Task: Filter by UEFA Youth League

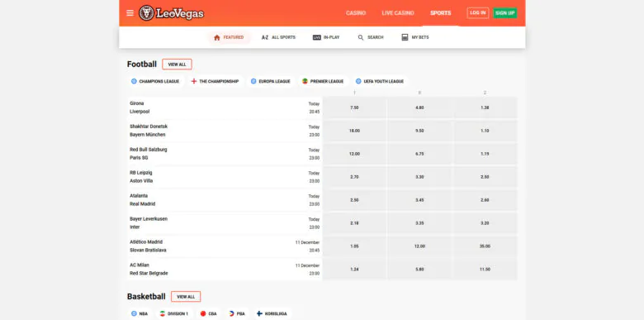Action: 380,81
